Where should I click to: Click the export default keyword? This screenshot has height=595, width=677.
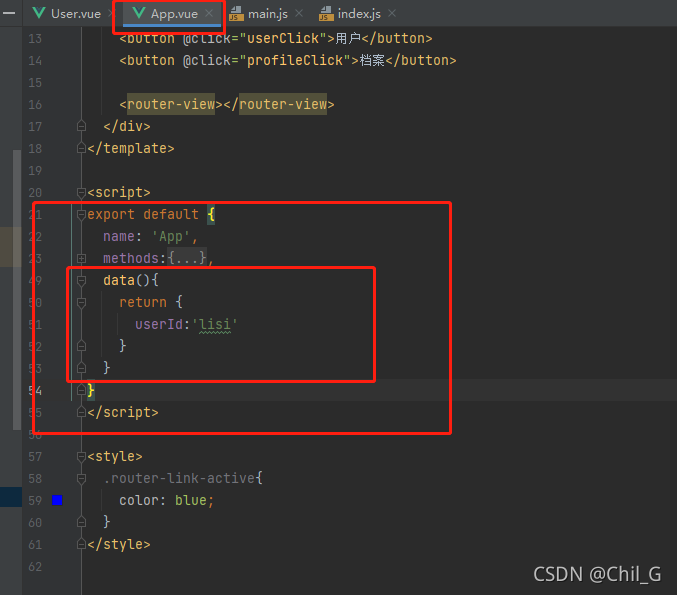coord(143,215)
